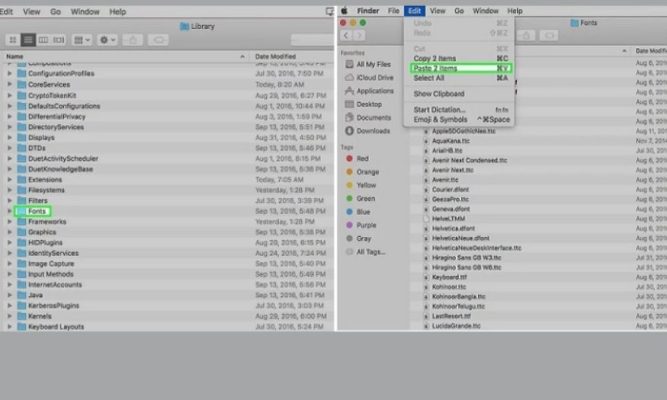This screenshot has width=667, height=400.
Task: Click All Tags... in the sidebar
Action: [x=369, y=251]
